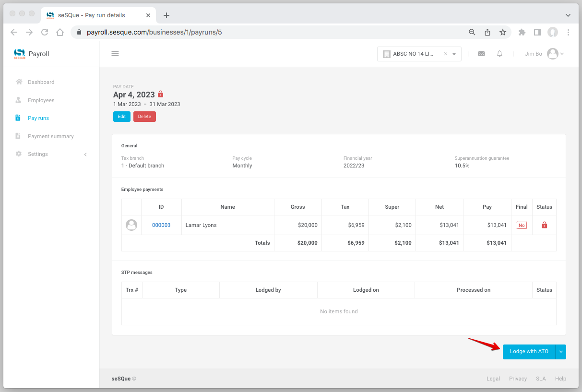
Task: Click the red lock status icon for Lamar Lyons
Action: point(544,225)
